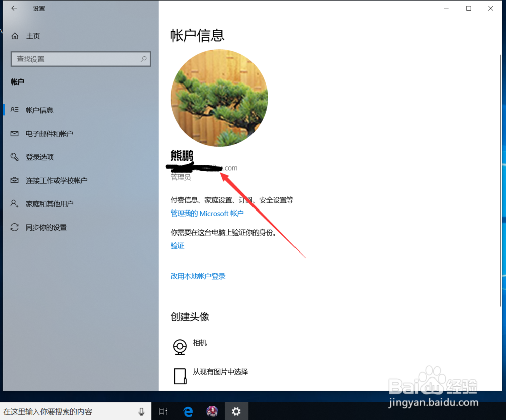The height and width of the screenshot is (420, 506).
Task: Open Settings gear in the taskbar
Action: [237, 411]
